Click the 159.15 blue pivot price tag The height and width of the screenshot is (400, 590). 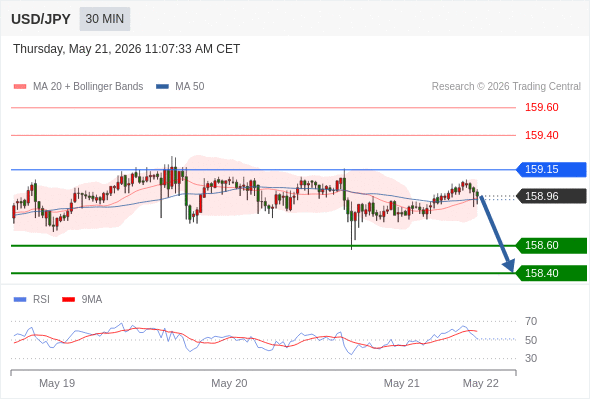[x=551, y=169]
